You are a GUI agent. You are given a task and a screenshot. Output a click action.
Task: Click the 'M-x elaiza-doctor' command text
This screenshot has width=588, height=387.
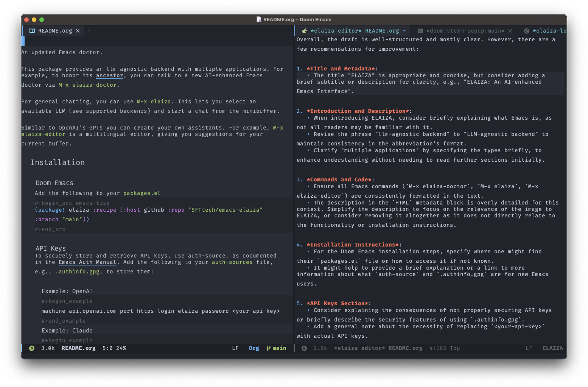click(x=87, y=85)
